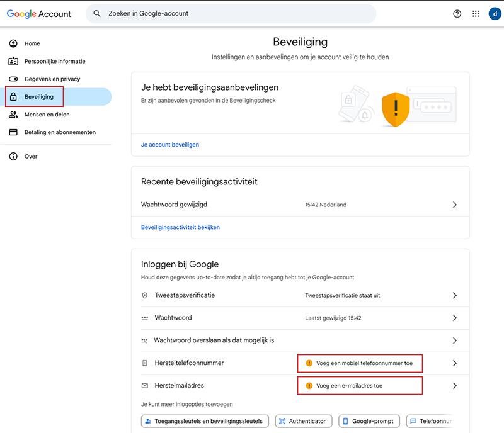Open Beveiligingsactiviteit bekijken link
The width and height of the screenshot is (504, 433).
[x=180, y=227]
